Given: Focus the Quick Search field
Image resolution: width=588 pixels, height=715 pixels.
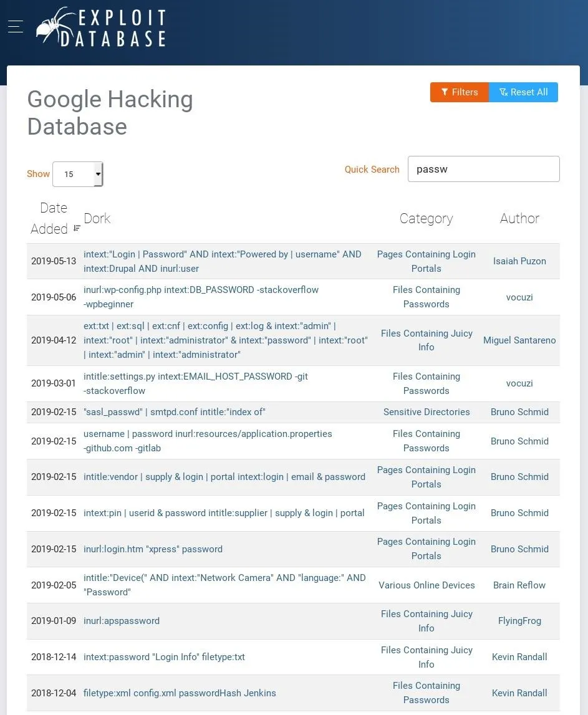Looking at the screenshot, I should click(x=483, y=169).
